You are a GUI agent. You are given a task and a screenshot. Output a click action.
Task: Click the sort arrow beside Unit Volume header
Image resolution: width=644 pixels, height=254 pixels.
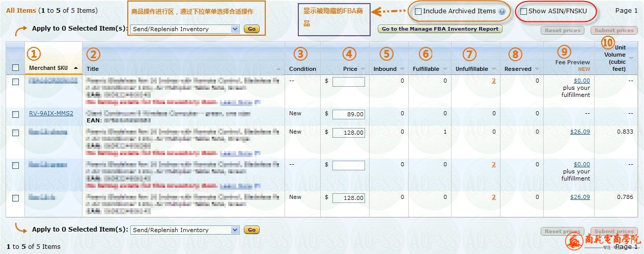click(x=631, y=58)
